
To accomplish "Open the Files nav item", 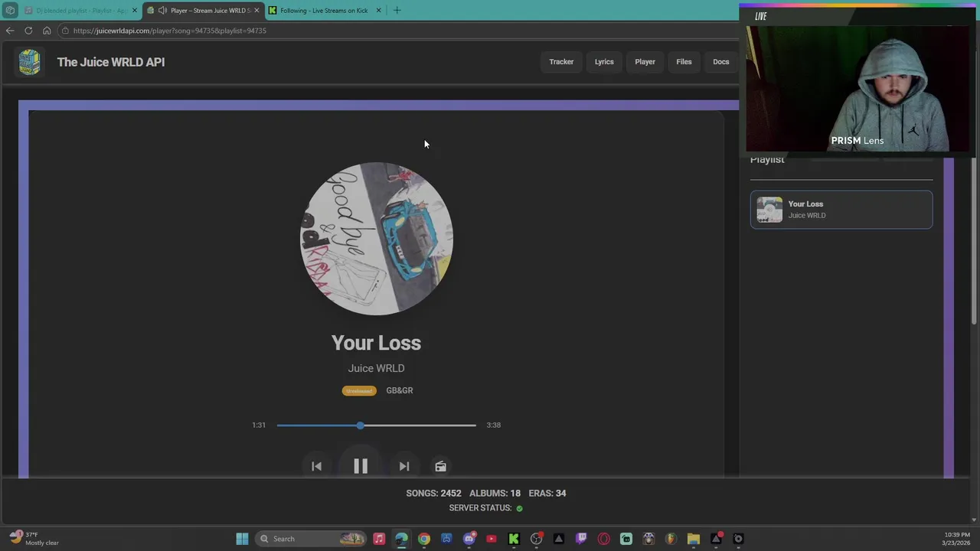I will (684, 62).
